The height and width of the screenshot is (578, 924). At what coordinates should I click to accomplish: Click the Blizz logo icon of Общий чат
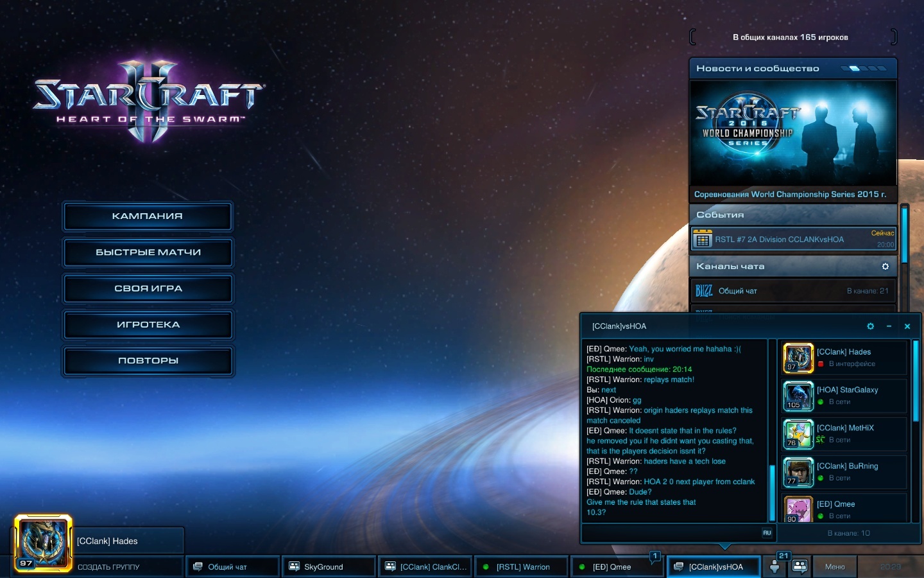[704, 291]
